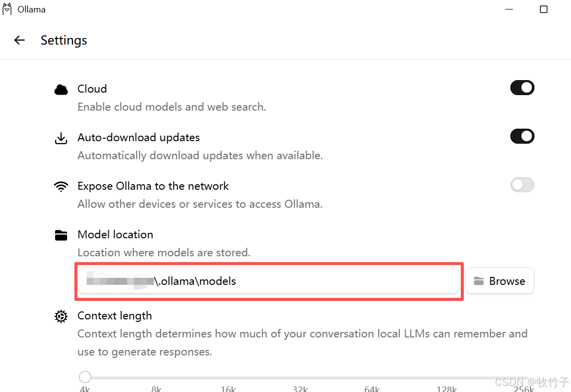This screenshot has height=392, width=571.
Task: Click the Wi-Fi network exposure icon
Action: pyautogui.click(x=61, y=186)
